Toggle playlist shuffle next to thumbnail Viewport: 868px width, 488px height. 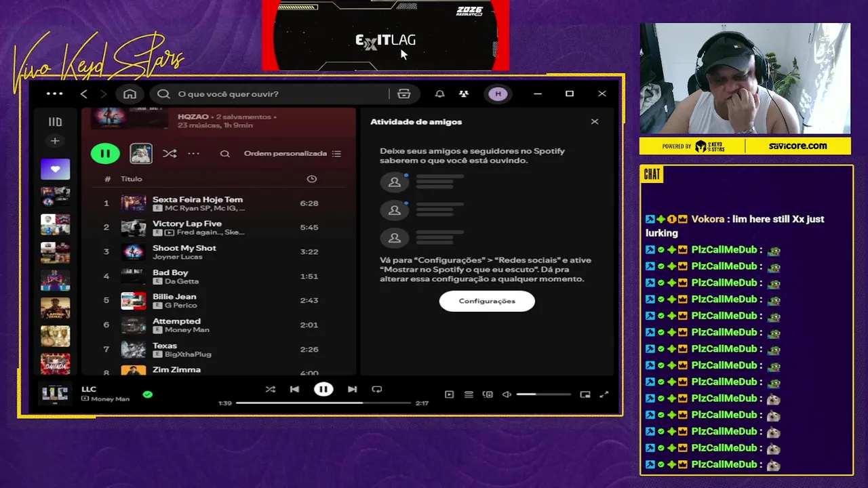click(x=170, y=154)
